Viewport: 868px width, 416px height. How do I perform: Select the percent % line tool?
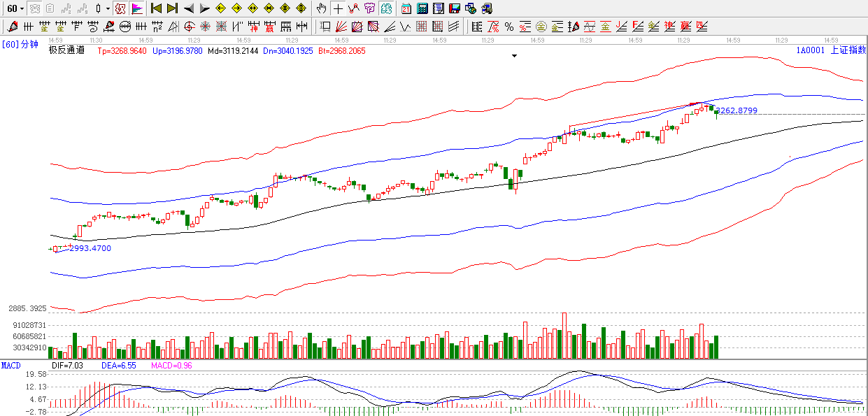pos(508,27)
